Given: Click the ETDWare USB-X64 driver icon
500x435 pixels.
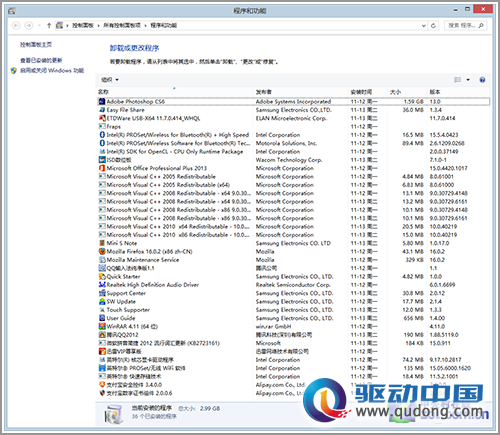Looking at the screenshot, I should tap(102, 118).
